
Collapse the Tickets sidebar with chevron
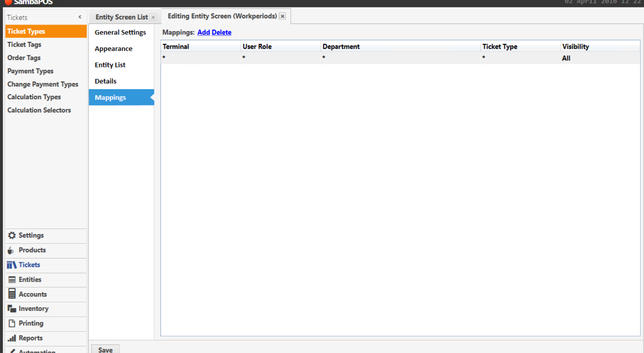(80, 17)
